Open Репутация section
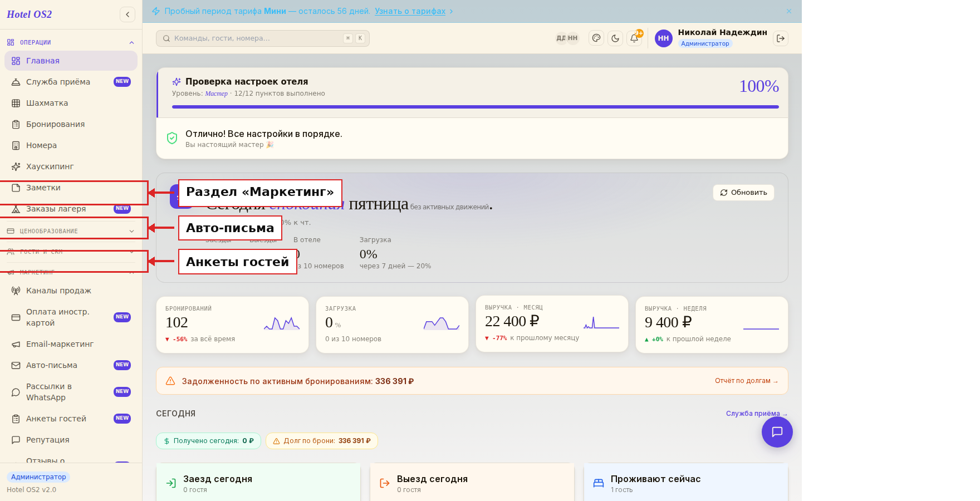The width and height of the screenshot is (980, 501). (71, 440)
